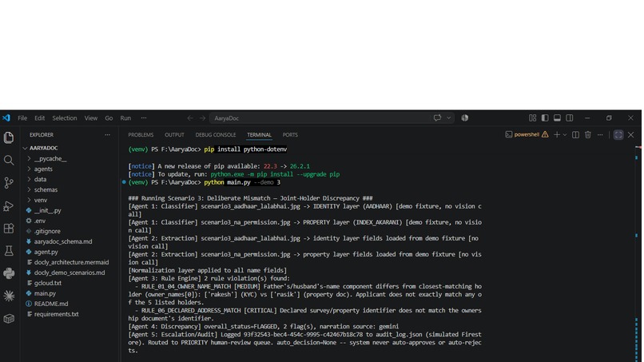Click the starburst extension icon in activity bar
The height and width of the screenshot is (362, 644).
[9, 296]
